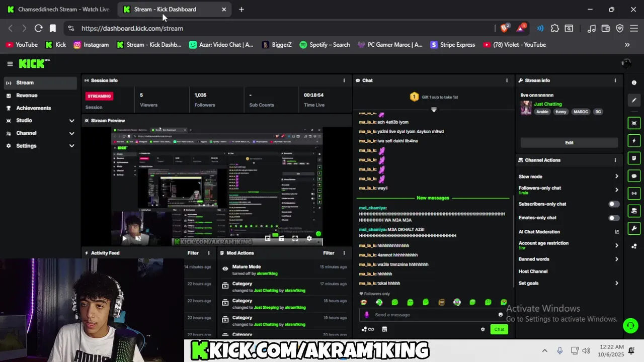Toggle the Chat bubble icon in the right rail
This screenshot has width=644, height=362.
pyautogui.click(x=634, y=176)
